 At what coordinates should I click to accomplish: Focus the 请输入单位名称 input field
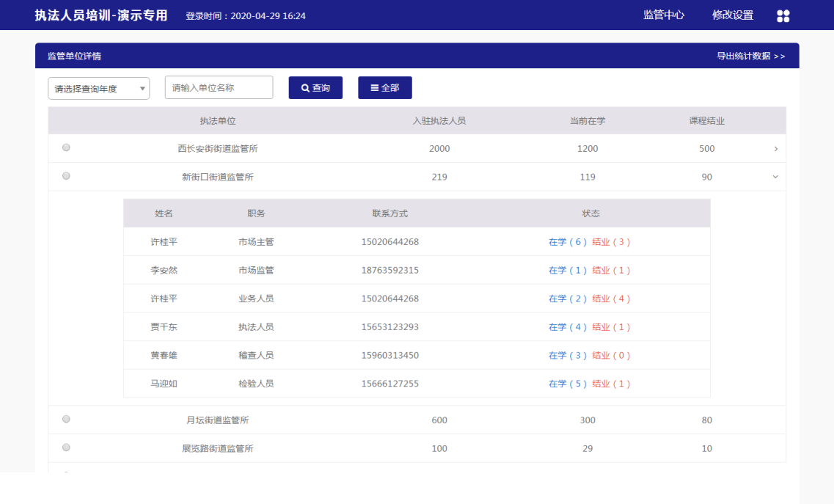click(x=219, y=87)
